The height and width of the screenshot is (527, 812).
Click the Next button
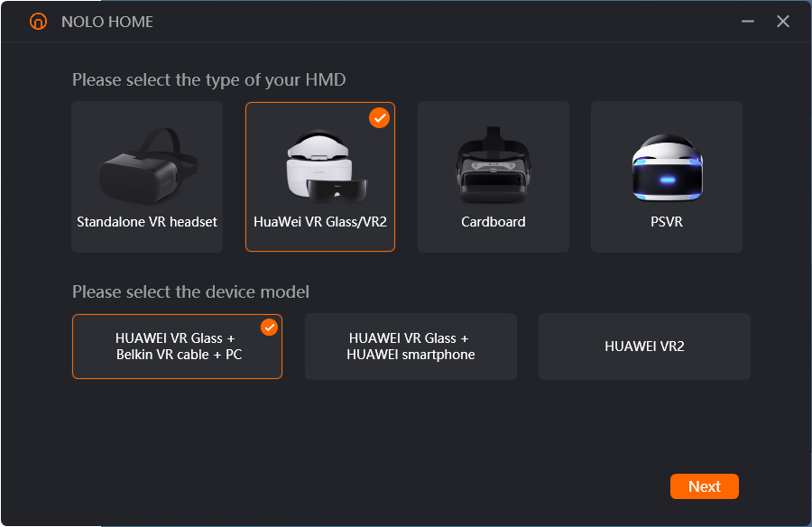point(705,486)
